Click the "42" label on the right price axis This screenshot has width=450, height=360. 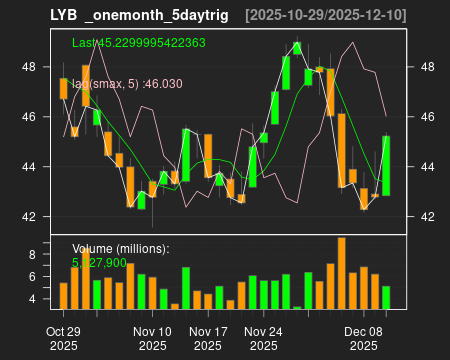point(428,217)
